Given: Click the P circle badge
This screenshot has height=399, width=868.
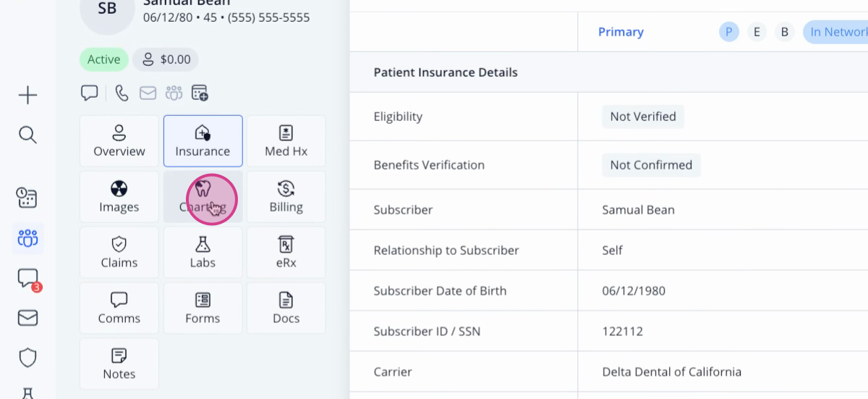Looking at the screenshot, I should (729, 32).
